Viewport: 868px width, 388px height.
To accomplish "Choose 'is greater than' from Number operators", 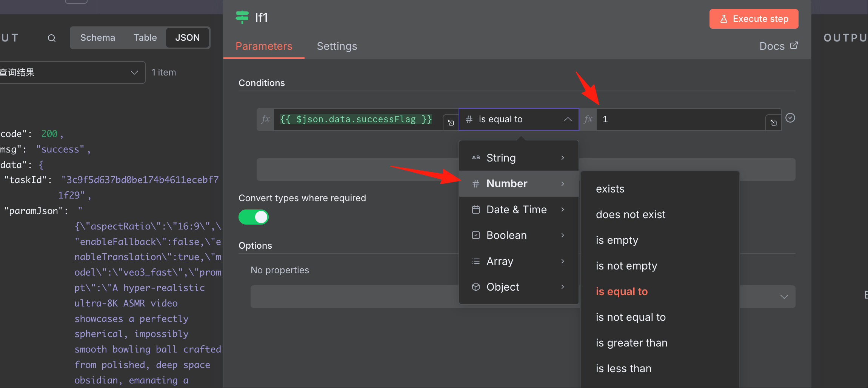I will [x=631, y=343].
